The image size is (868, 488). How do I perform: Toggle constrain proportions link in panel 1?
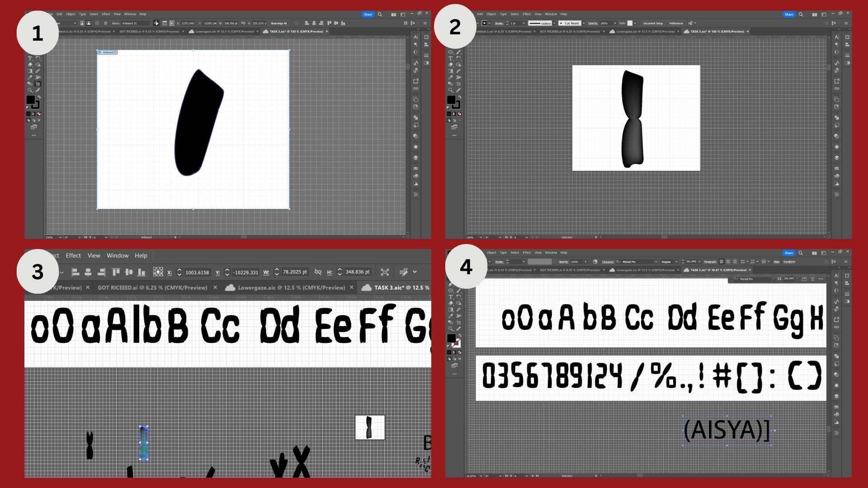pyautogui.click(x=243, y=23)
